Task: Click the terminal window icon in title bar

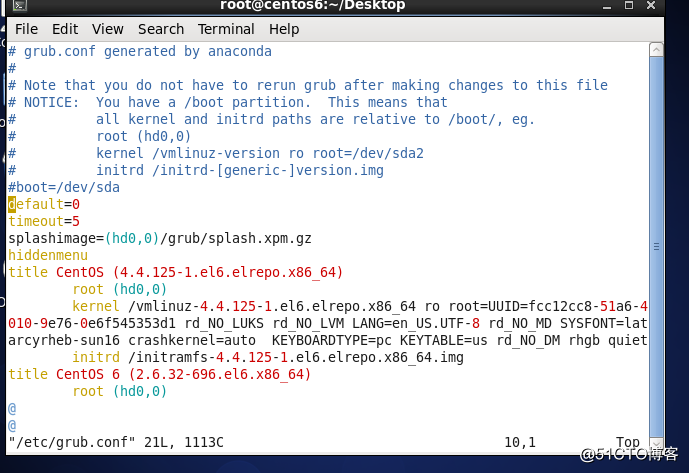Action: pos(19,5)
